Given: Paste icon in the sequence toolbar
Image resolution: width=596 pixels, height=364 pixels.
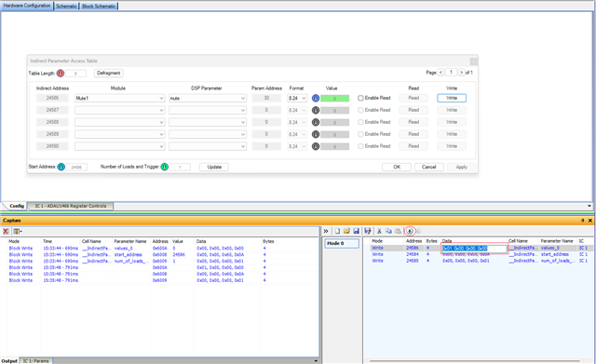Looking at the screenshot, I should (x=398, y=231).
